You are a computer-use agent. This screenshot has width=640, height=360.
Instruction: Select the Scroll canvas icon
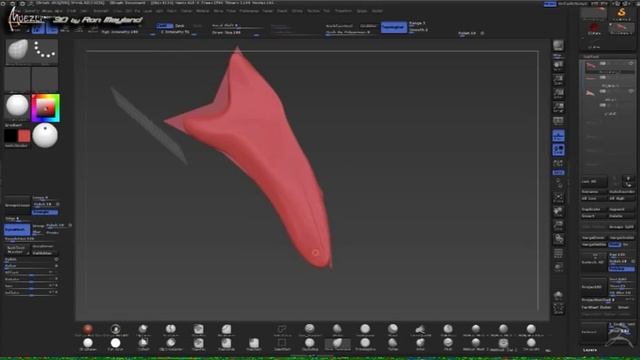tap(558, 65)
